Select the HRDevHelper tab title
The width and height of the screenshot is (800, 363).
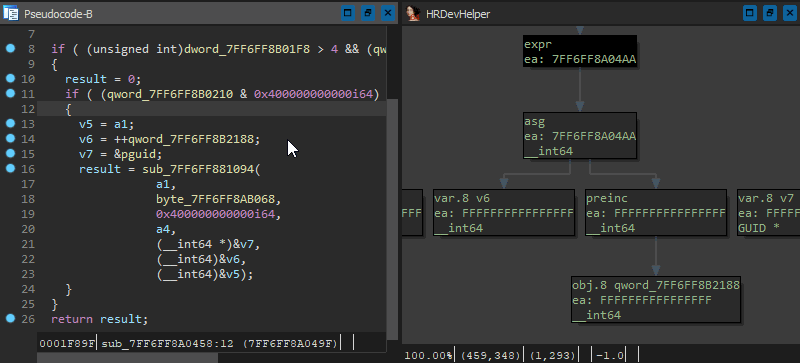coord(458,14)
